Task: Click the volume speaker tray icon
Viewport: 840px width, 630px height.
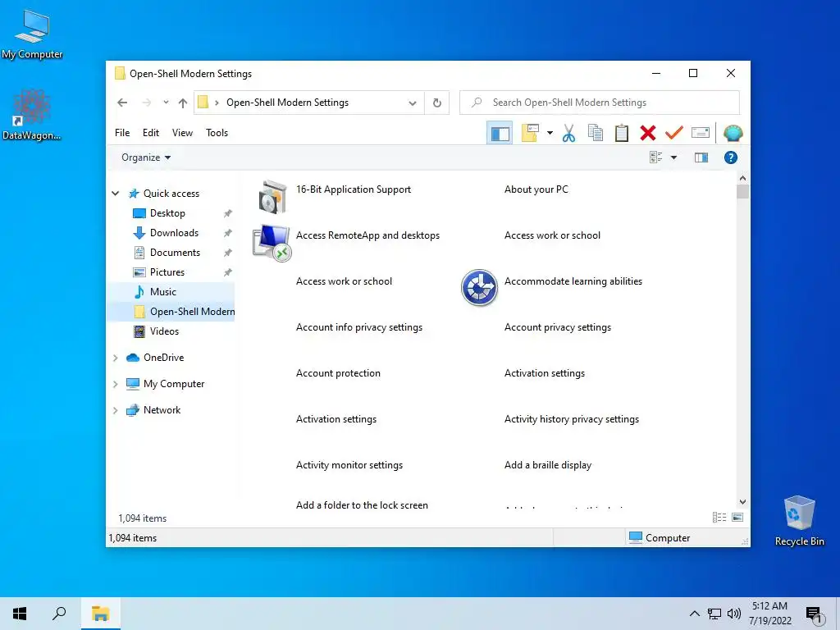Action: pos(734,614)
